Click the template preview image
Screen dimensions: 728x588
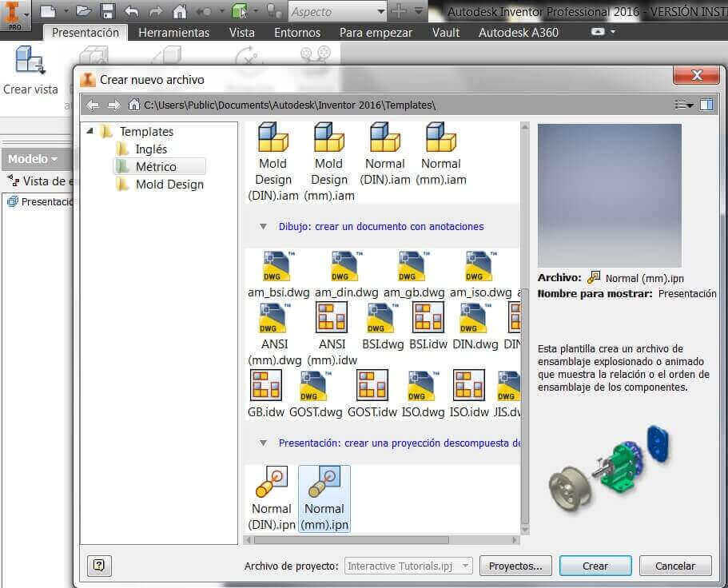click(610, 195)
